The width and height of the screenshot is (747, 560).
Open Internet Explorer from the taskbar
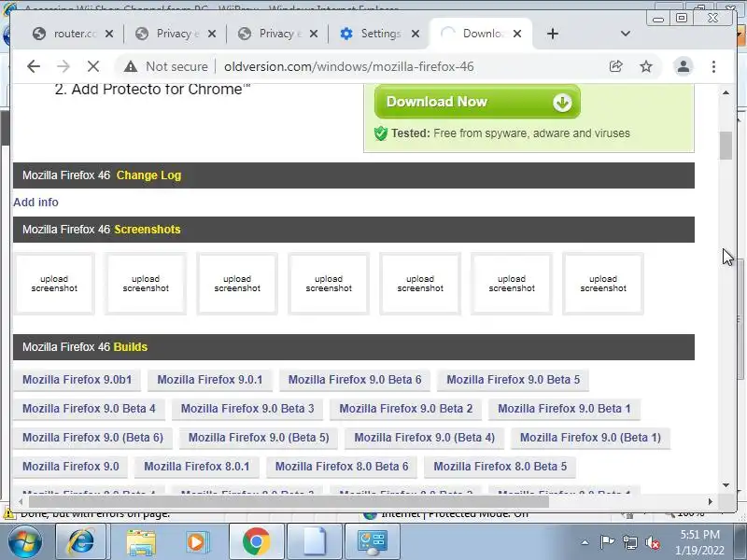point(81,541)
